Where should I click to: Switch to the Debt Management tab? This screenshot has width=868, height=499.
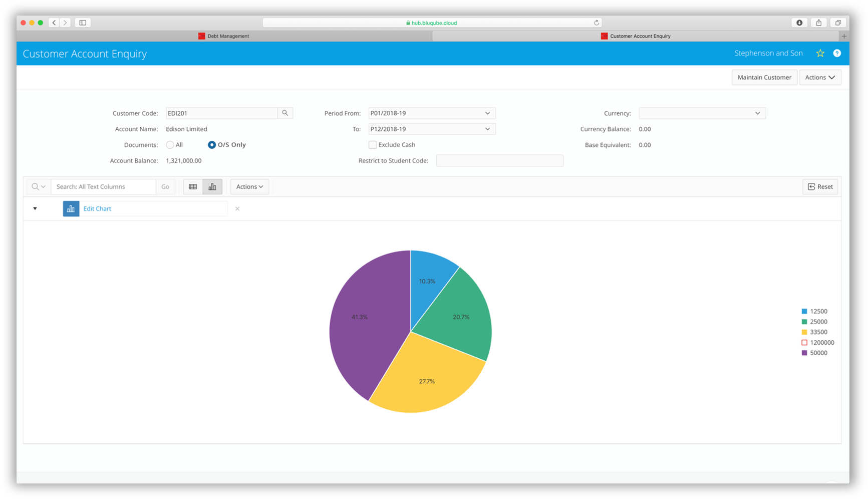(x=224, y=36)
